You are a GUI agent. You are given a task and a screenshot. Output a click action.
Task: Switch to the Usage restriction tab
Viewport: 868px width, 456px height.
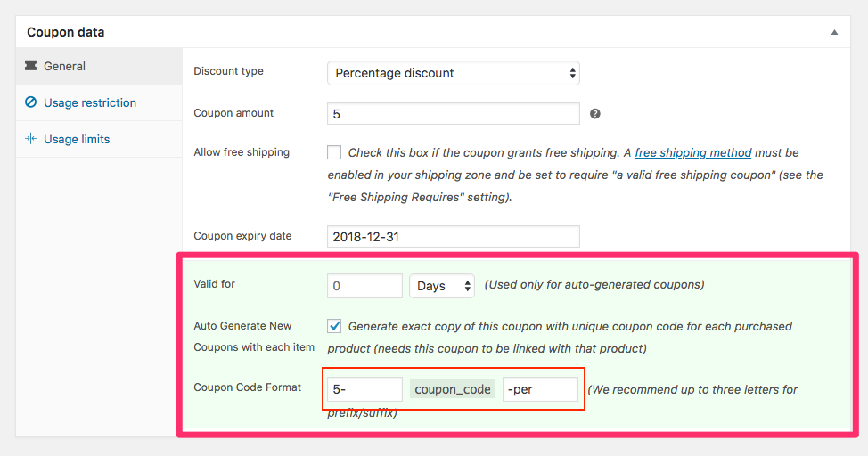click(x=90, y=102)
